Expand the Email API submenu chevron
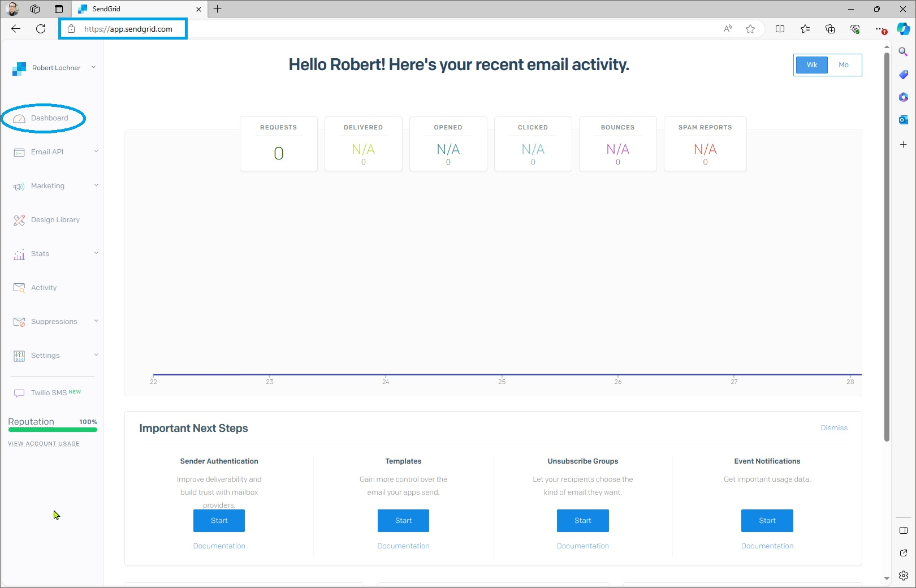 coord(96,152)
